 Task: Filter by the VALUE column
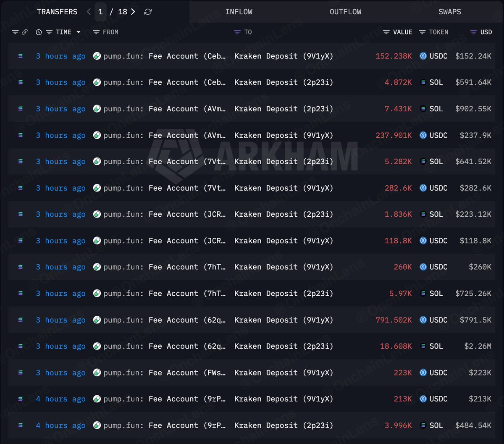coord(386,32)
